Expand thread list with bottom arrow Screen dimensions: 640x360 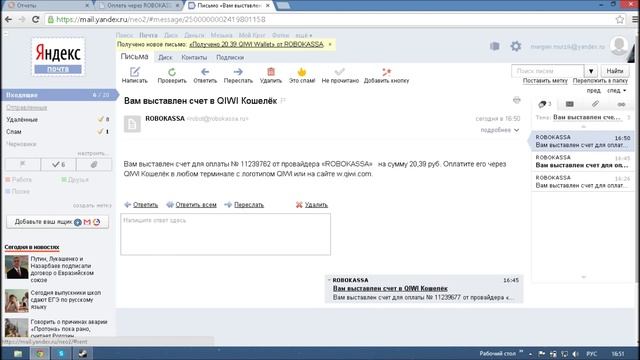tap(583, 277)
